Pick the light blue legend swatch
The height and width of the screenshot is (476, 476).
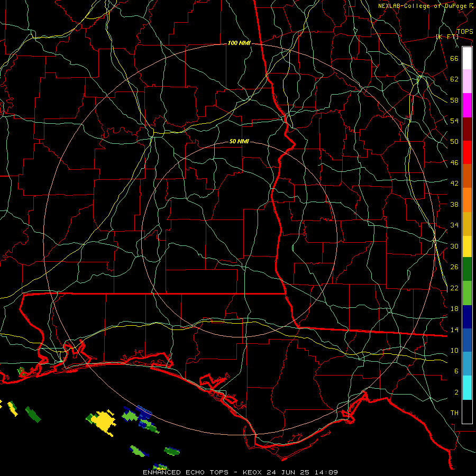tap(467, 364)
